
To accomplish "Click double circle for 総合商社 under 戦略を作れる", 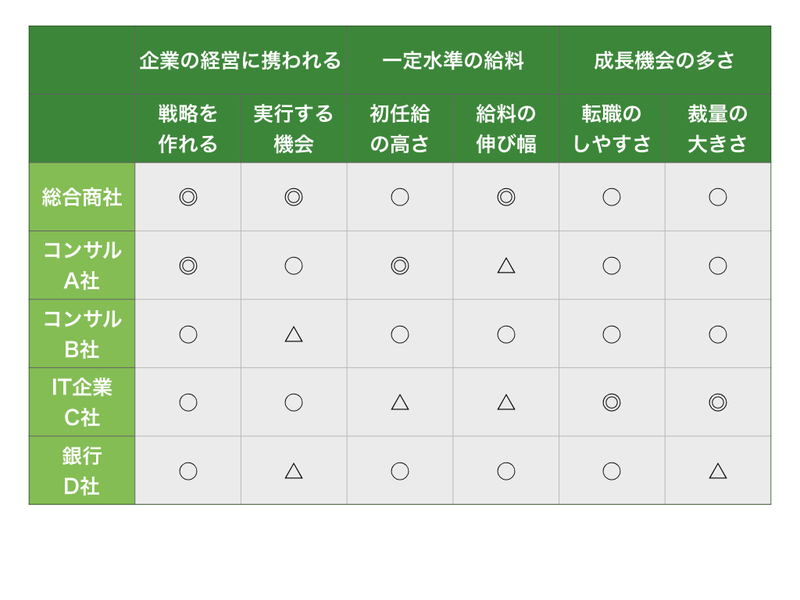I will [188, 197].
